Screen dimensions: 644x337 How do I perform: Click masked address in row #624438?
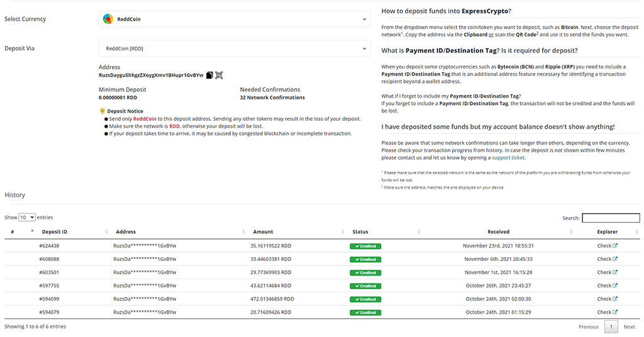[x=145, y=246]
